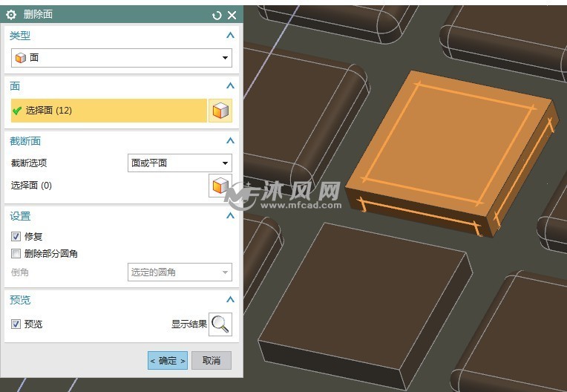Cancel with the 取消 button
567x392 pixels.
click(212, 361)
